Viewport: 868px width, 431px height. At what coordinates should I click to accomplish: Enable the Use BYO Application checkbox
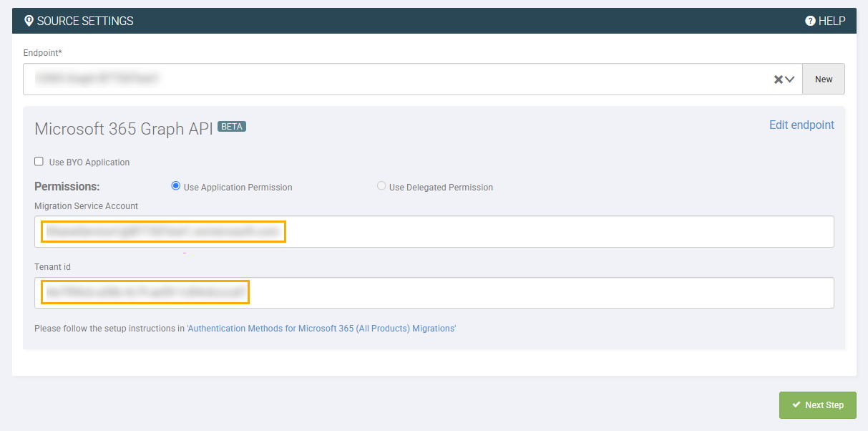tap(39, 162)
